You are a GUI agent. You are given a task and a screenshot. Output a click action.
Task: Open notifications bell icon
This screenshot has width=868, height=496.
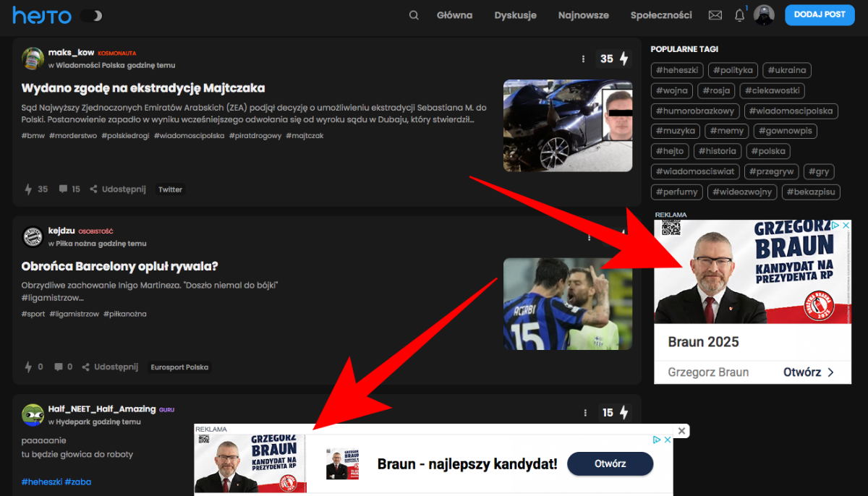(x=739, y=15)
